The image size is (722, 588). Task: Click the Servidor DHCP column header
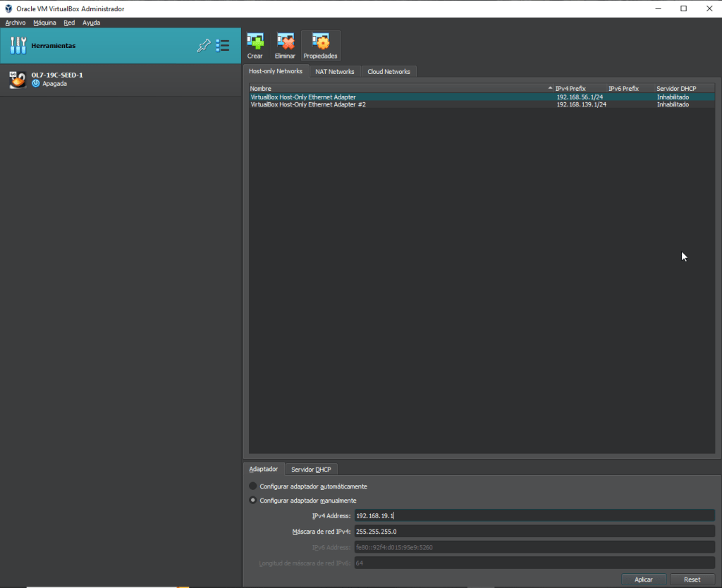tap(676, 88)
